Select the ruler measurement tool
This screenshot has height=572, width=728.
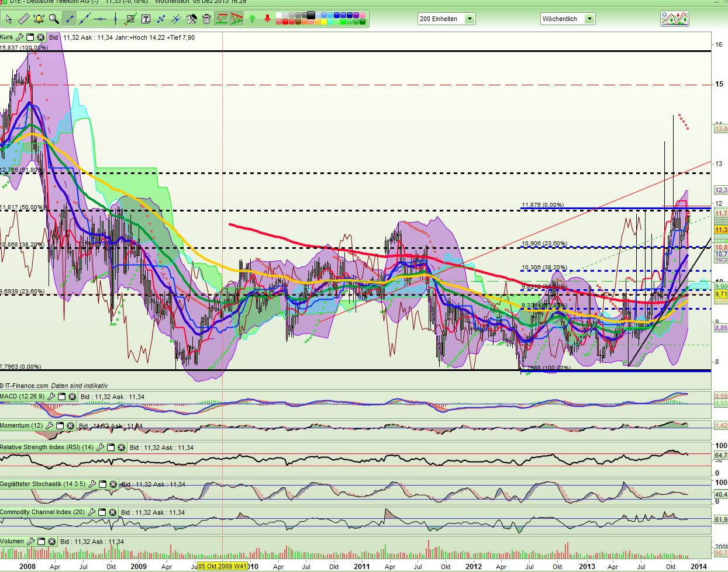pyautogui.click(x=24, y=19)
